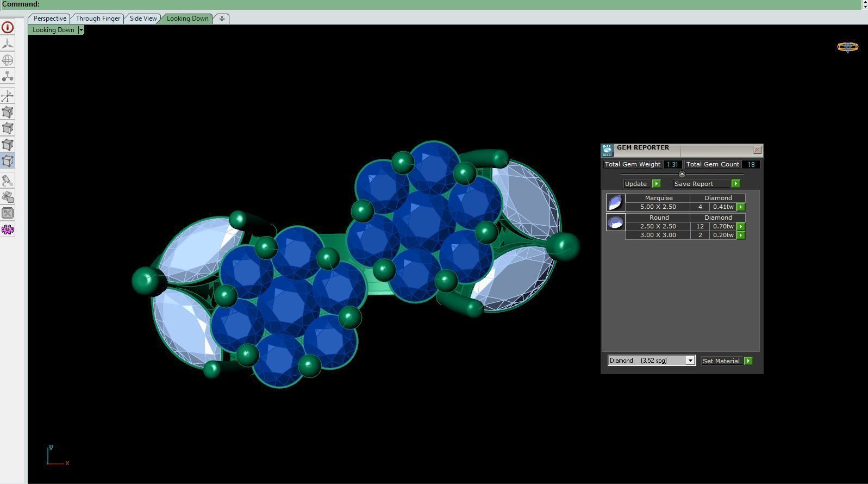Click the Round gem thumbnail

[x=615, y=222]
